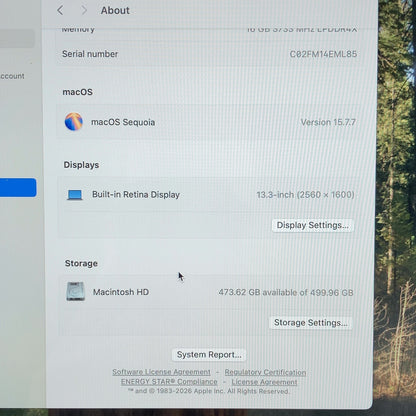Select the highlighted blue sidebar item
This screenshot has height=416, width=416.
pyautogui.click(x=18, y=187)
